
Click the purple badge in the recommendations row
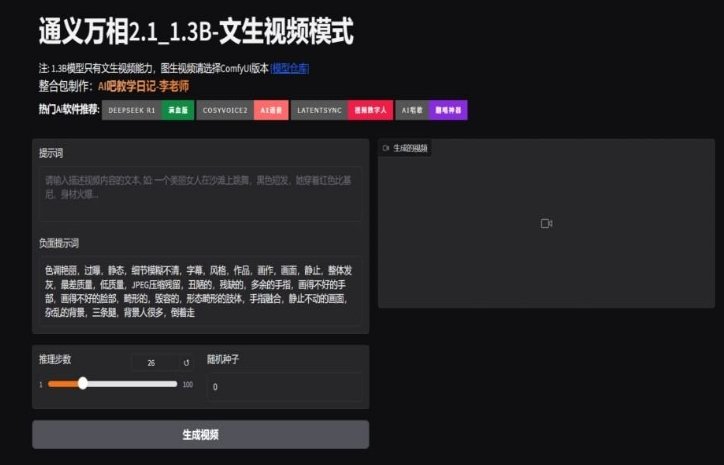(447, 110)
